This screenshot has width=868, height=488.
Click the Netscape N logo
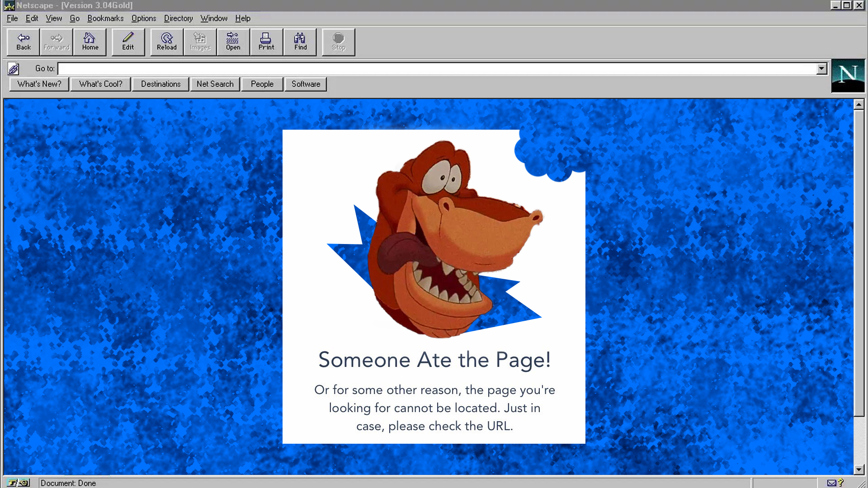(x=848, y=75)
